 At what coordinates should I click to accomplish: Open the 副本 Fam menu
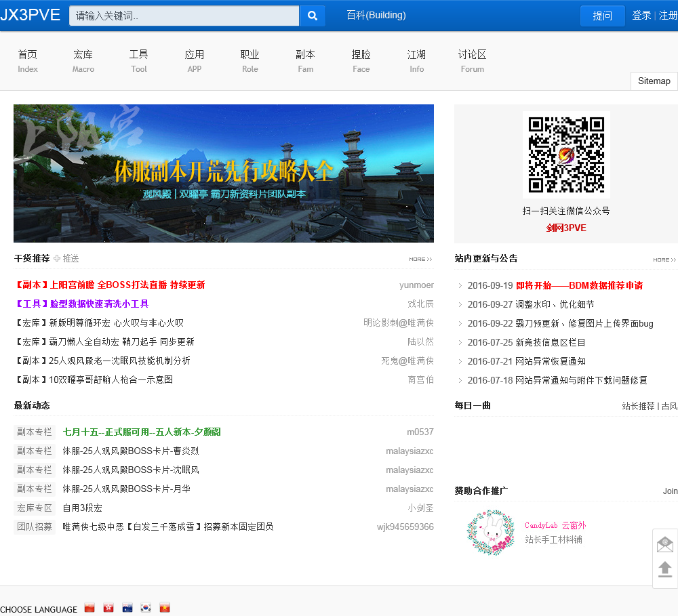click(x=305, y=61)
